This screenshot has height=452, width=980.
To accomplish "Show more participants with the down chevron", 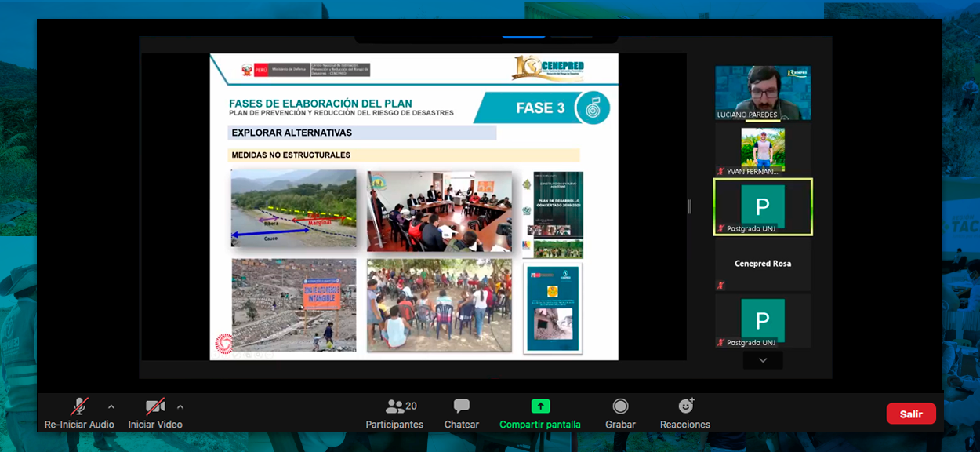I will click(763, 360).
